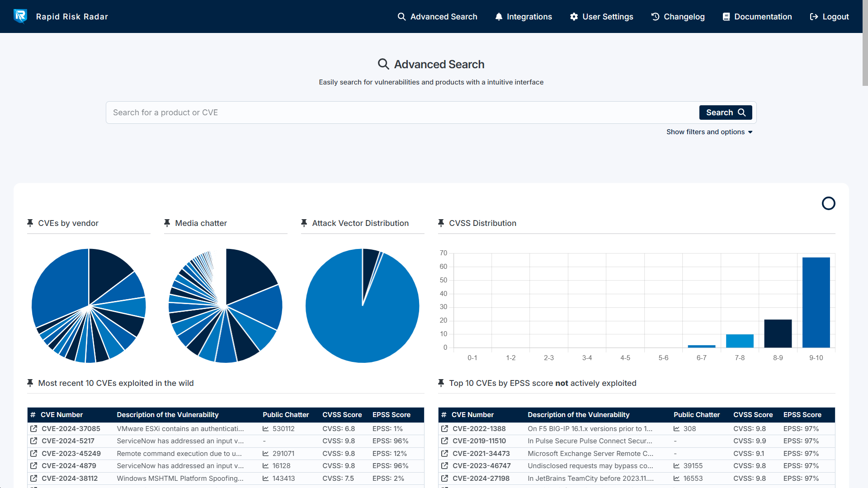Open external link icon for CVE-2024-37085
The height and width of the screenshot is (488, 868).
[34, 428]
